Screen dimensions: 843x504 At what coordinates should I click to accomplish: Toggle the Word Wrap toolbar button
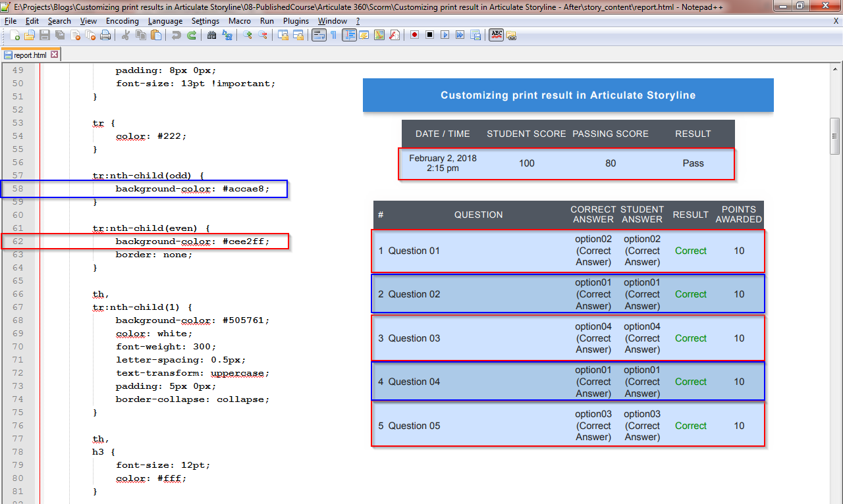[319, 35]
